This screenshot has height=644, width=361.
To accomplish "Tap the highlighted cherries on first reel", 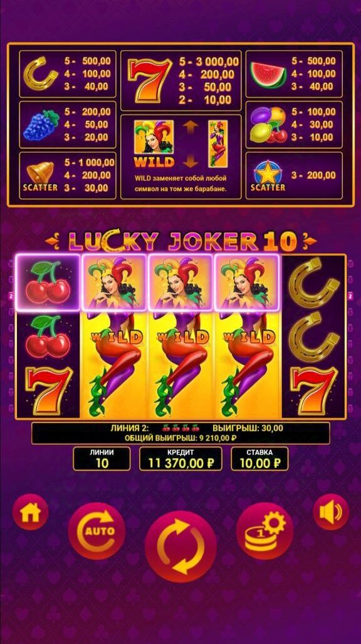I will tap(48, 282).
